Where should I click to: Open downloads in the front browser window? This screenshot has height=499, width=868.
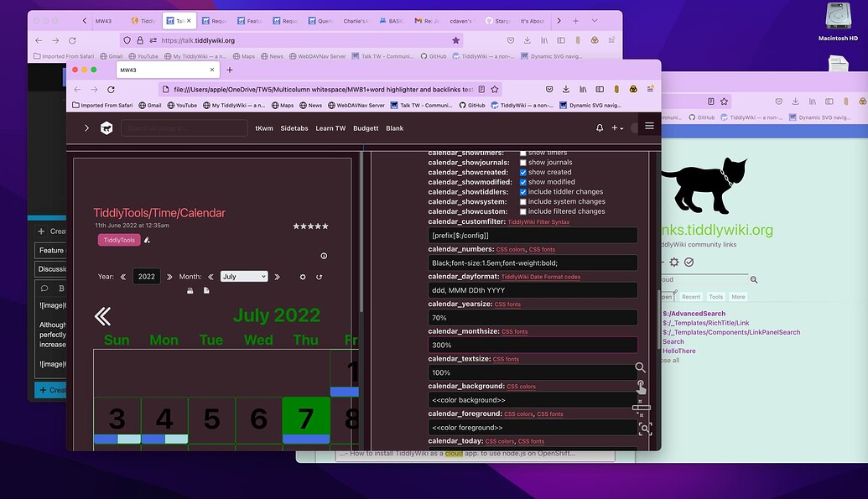pos(566,89)
